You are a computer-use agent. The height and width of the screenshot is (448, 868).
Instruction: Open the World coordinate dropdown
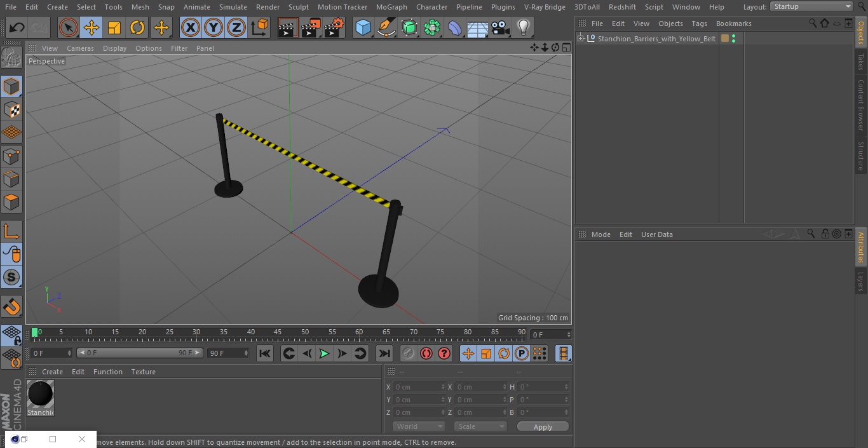(419, 426)
